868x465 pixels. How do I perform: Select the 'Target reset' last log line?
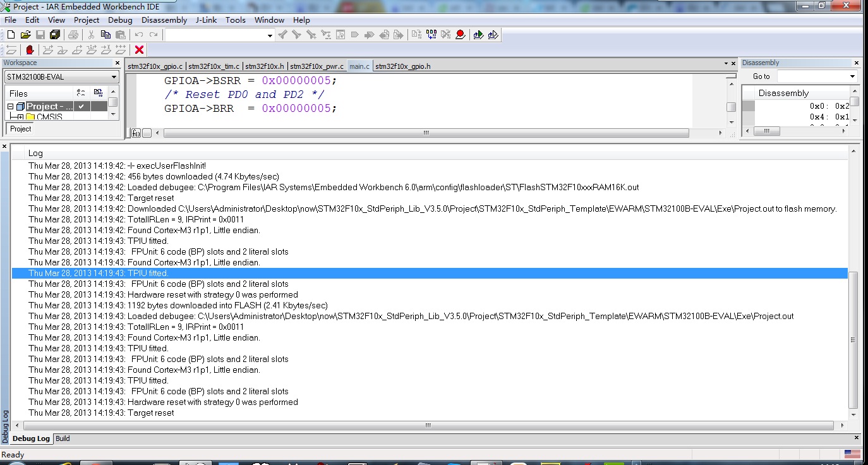point(101,413)
